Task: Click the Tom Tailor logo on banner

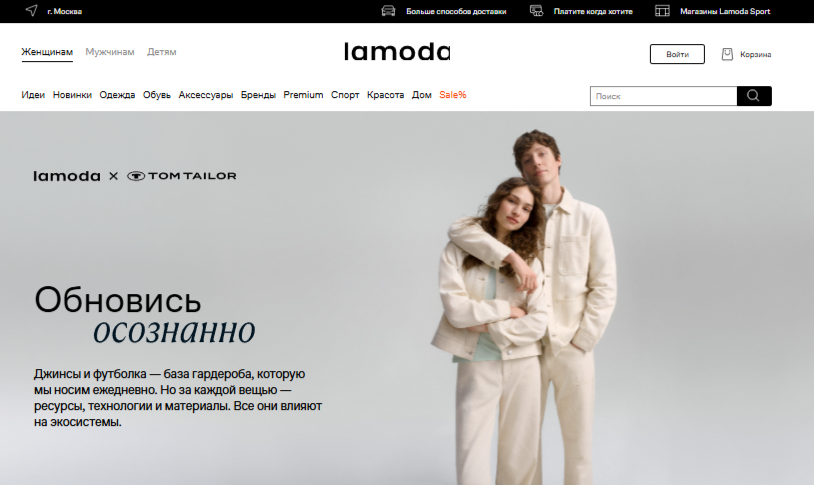Action: pos(182,176)
